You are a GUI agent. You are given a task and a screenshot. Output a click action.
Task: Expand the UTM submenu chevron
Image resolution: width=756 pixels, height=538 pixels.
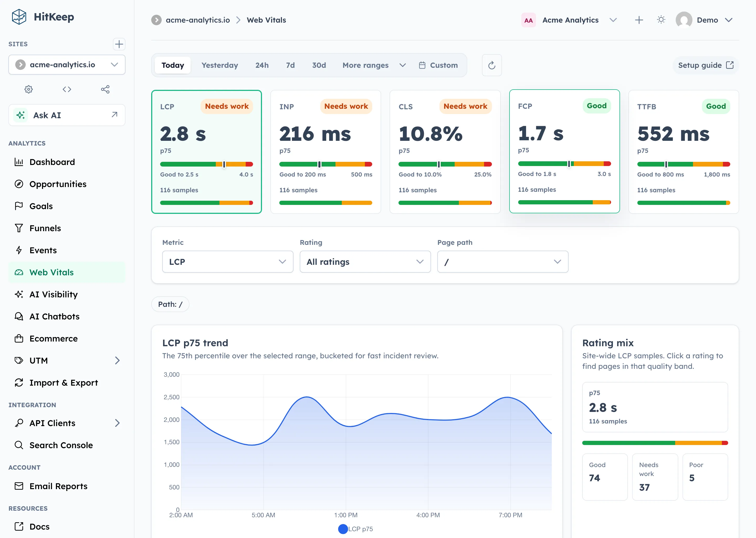117,360
